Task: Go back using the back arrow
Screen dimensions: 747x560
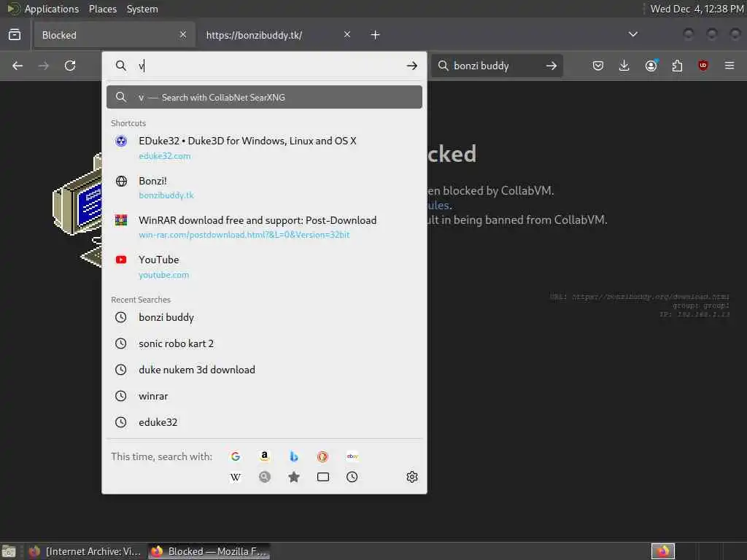Action: (x=18, y=66)
